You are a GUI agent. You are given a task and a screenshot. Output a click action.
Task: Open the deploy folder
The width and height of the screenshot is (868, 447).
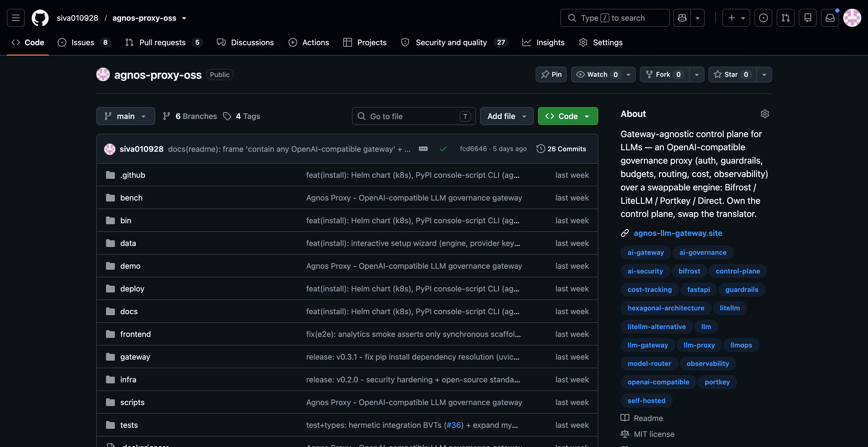(x=132, y=289)
